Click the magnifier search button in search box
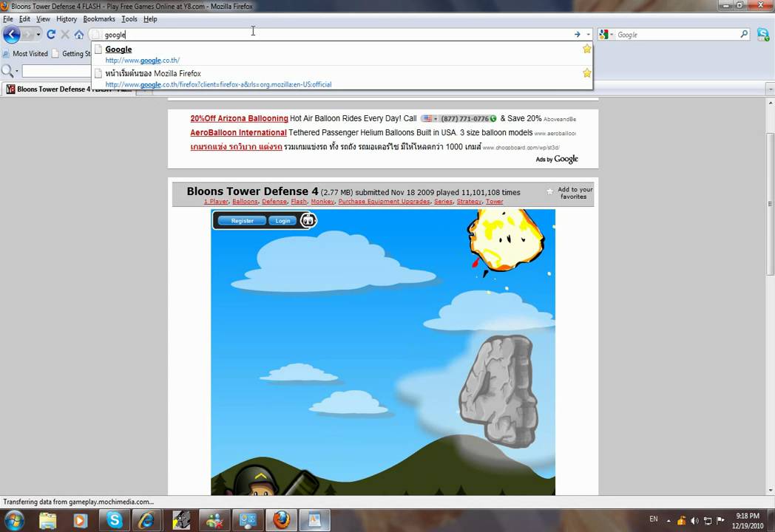Screen dimensions: 775x532 click(744, 34)
